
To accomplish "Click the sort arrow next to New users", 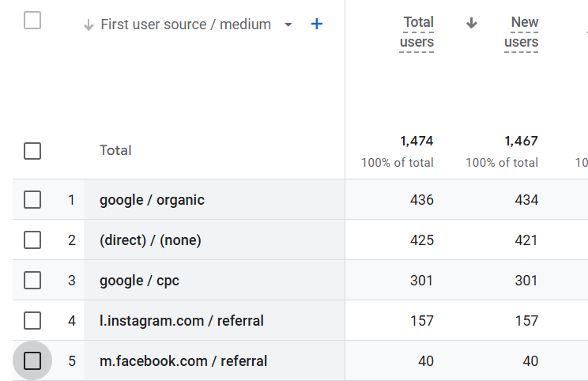I will [x=472, y=23].
